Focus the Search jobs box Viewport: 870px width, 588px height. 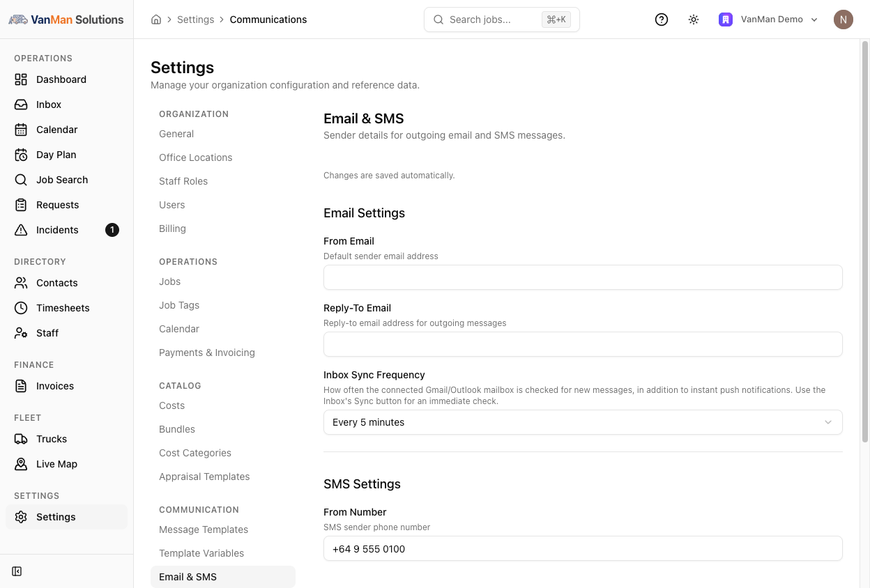tap(502, 20)
